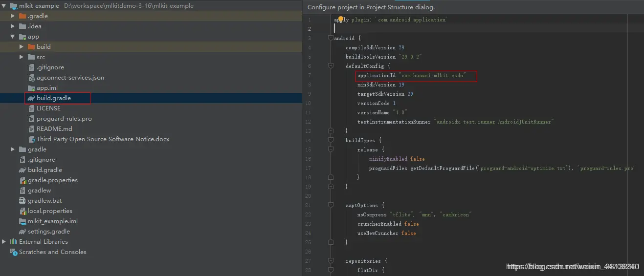The height and width of the screenshot is (276, 644).
Task: Expand the gradle folder arrow
Action: (x=13, y=149)
